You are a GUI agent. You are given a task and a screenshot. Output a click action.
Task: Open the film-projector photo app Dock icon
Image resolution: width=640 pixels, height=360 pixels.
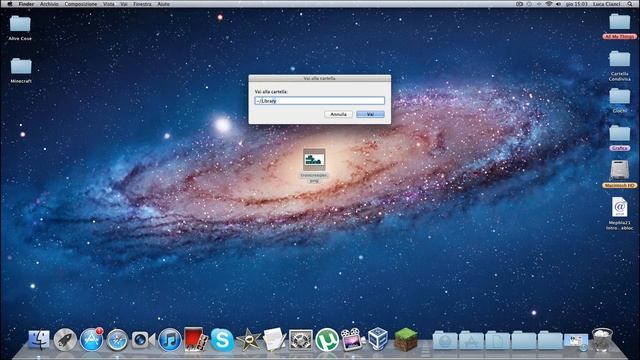352,340
